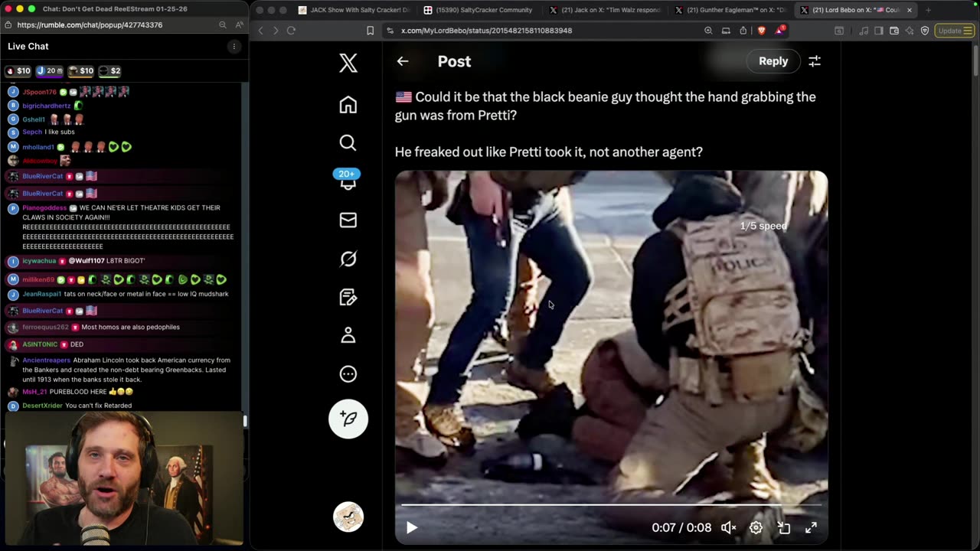This screenshot has height=551, width=980.
Task: Unmute the video
Action: coord(728,527)
